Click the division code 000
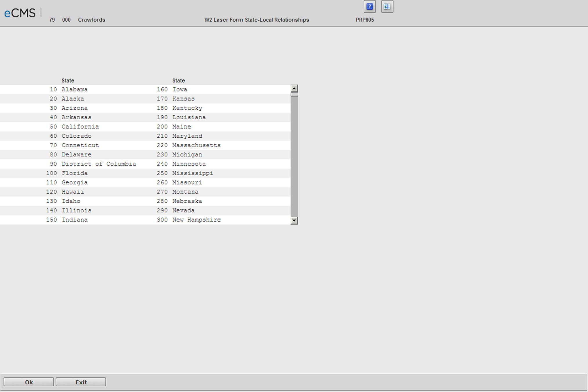The width and height of the screenshot is (588, 392). 66,20
